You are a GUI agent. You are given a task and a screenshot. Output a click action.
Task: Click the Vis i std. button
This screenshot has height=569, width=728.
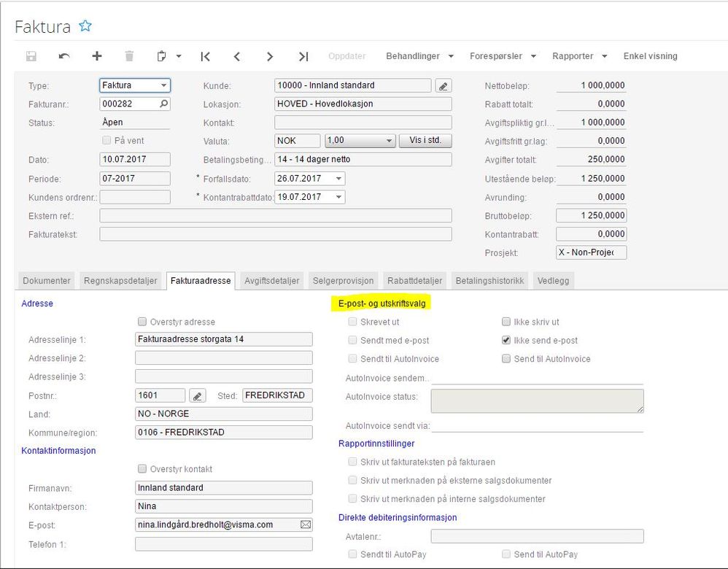tap(425, 140)
